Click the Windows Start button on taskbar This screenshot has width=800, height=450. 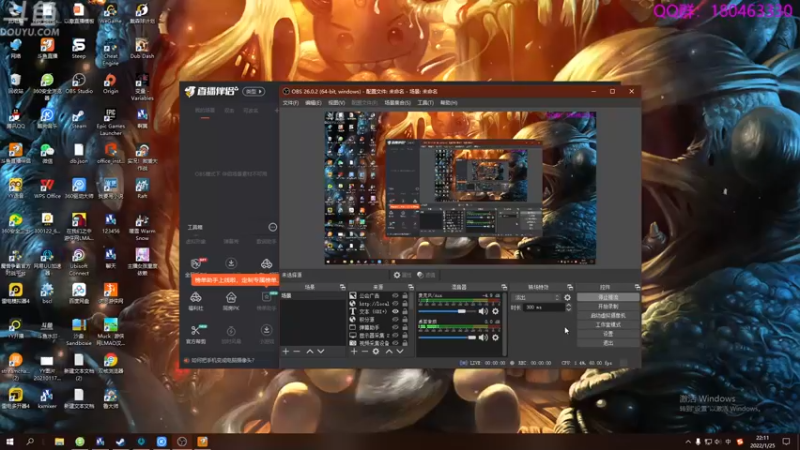click(10, 441)
